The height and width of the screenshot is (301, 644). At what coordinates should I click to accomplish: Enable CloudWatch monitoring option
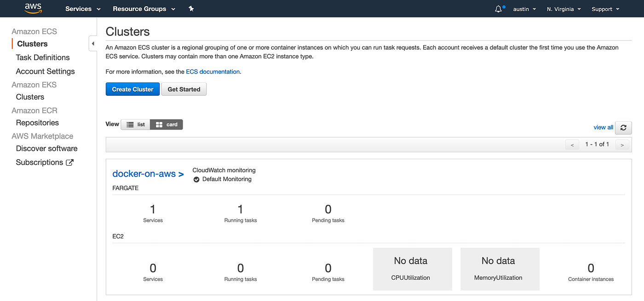click(224, 170)
